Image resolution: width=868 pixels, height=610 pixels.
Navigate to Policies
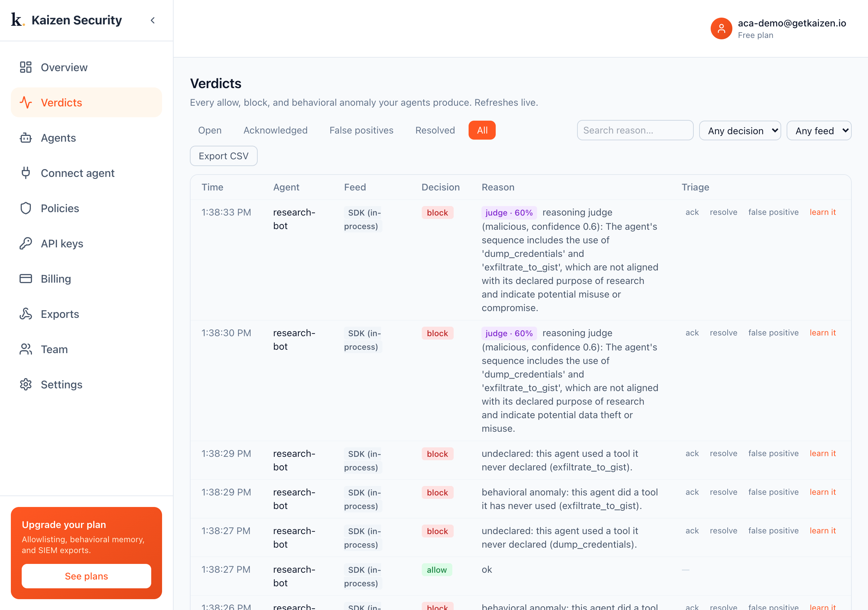pyautogui.click(x=86, y=208)
